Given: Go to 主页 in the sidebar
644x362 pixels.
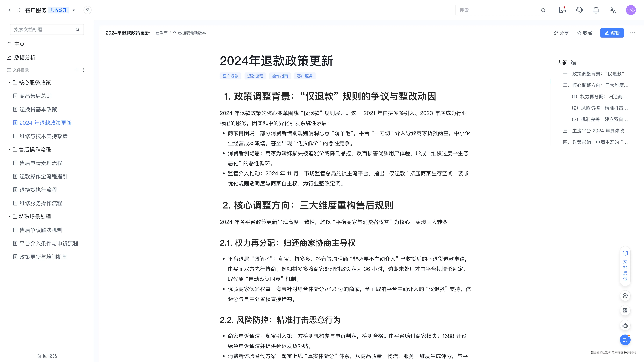Looking at the screenshot, I should coord(19,44).
